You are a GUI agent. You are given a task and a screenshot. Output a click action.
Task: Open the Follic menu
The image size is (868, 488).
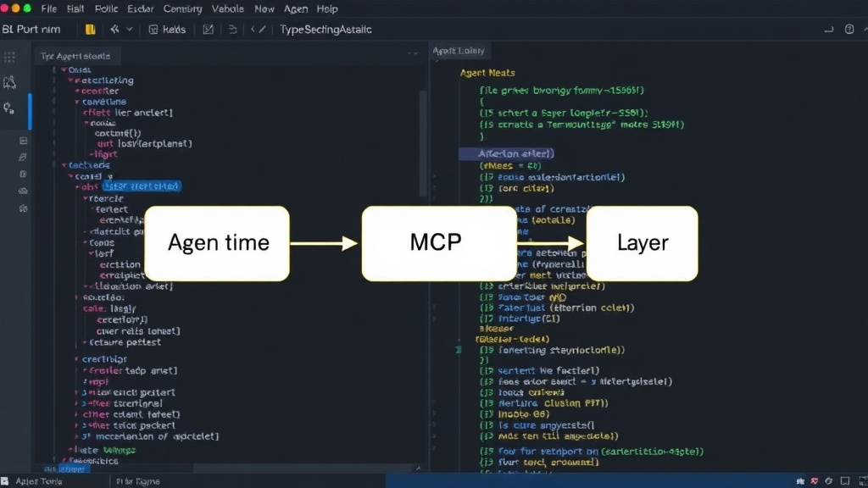coord(106,8)
